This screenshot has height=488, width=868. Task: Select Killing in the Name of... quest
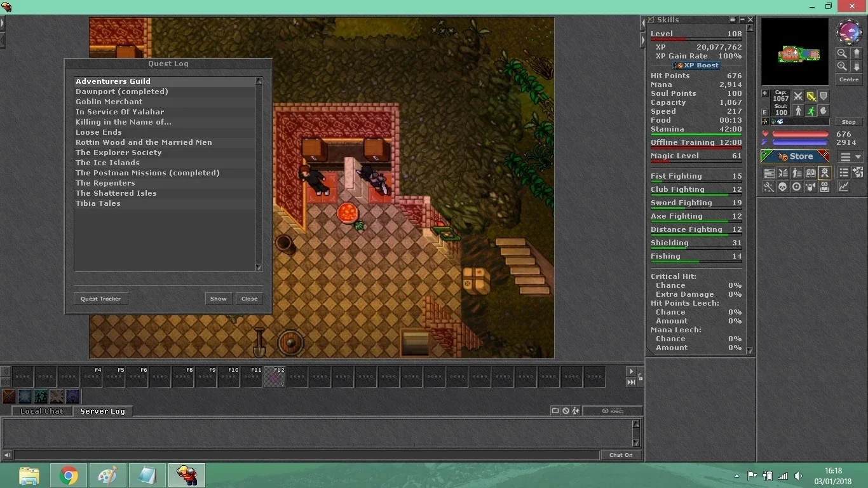(x=165, y=122)
